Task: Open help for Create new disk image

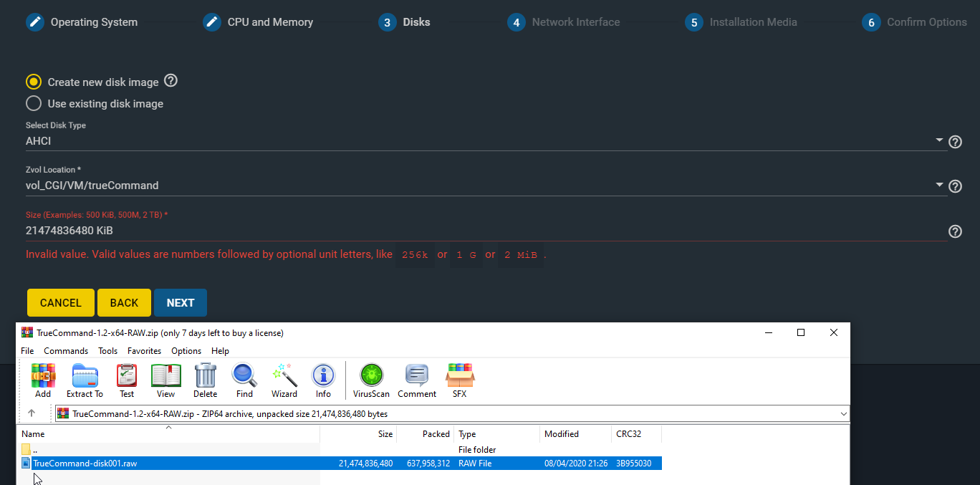Action: (170, 81)
